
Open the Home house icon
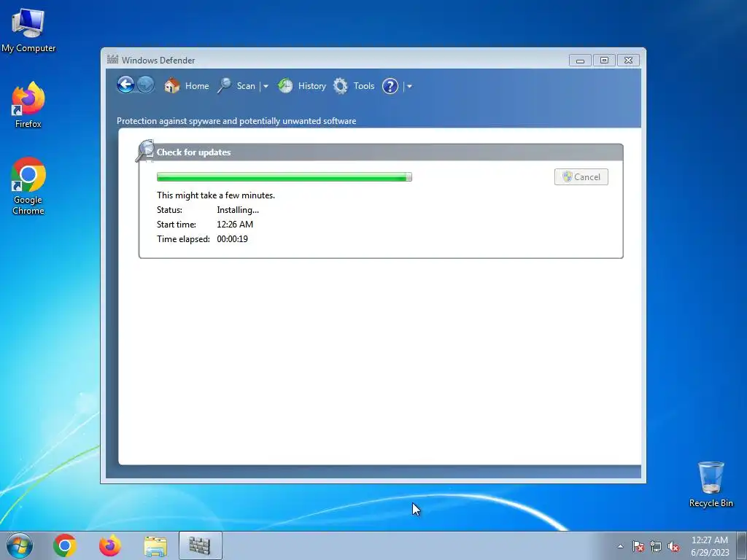pos(172,86)
